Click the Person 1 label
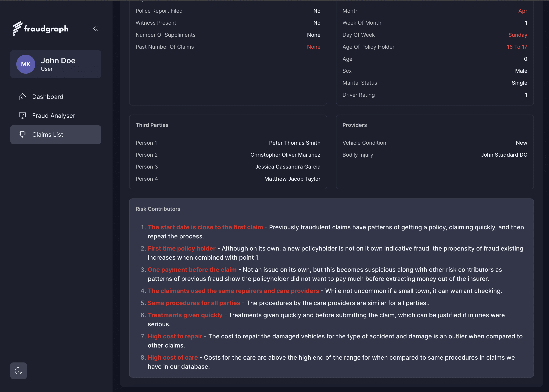The width and height of the screenshot is (549, 392). pyautogui.click(x=146, y=143)
